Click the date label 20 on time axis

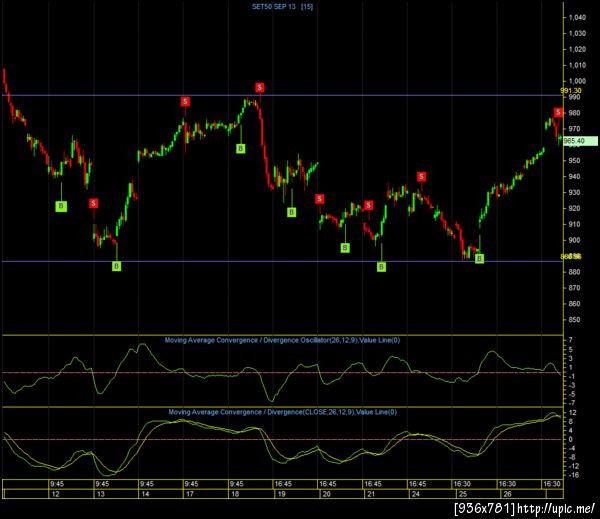coord(326,494)
